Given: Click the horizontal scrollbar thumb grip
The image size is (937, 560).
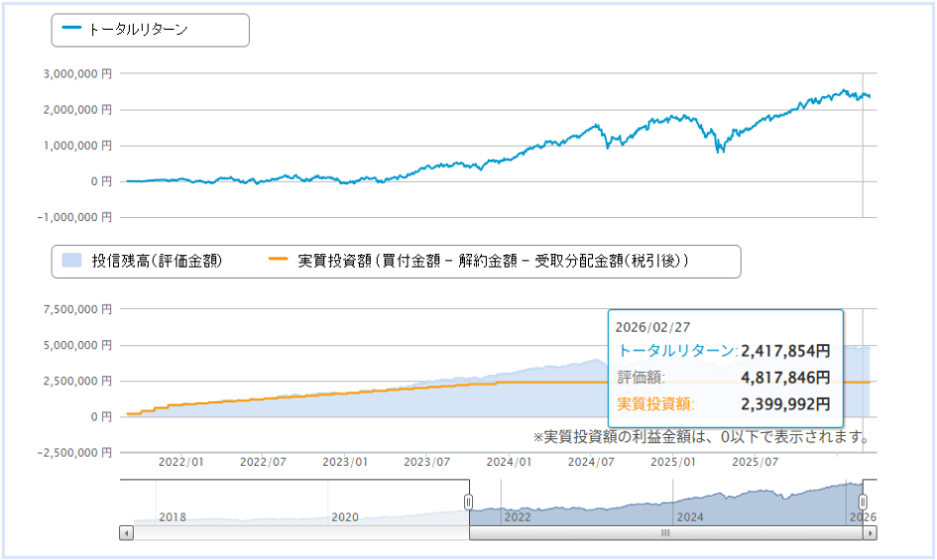Looking at the screenshot, I should click(665, 533).
